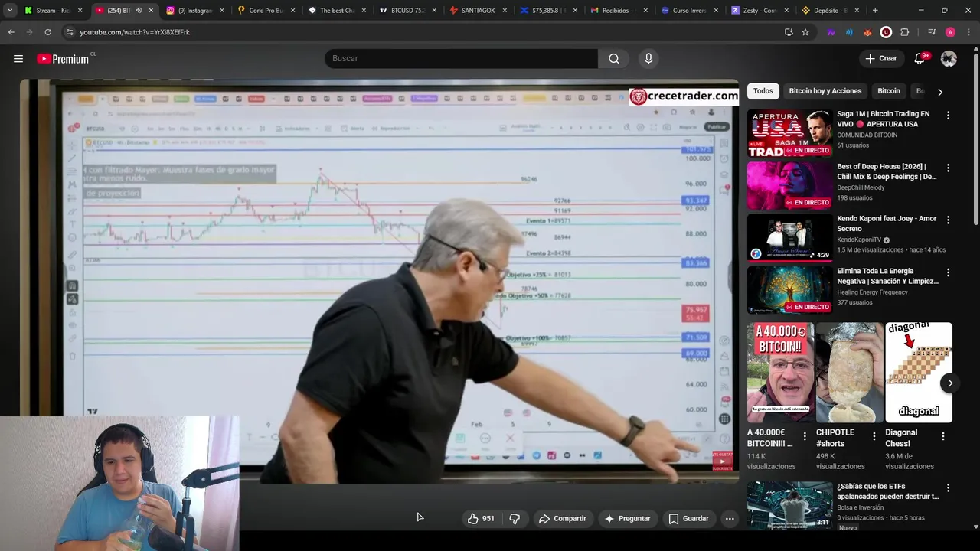Go back with browser back arrow
The image size is (980, 551).
[x=11, y=32]
